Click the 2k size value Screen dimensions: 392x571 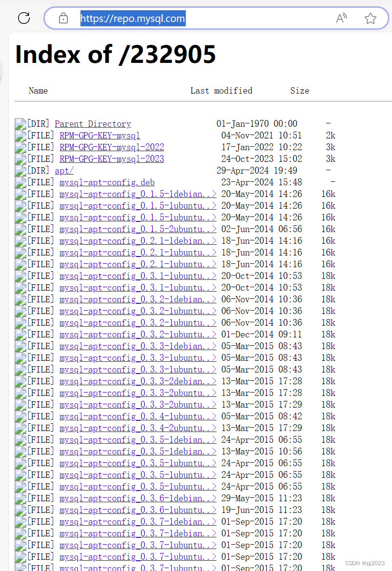coord(331,136)
